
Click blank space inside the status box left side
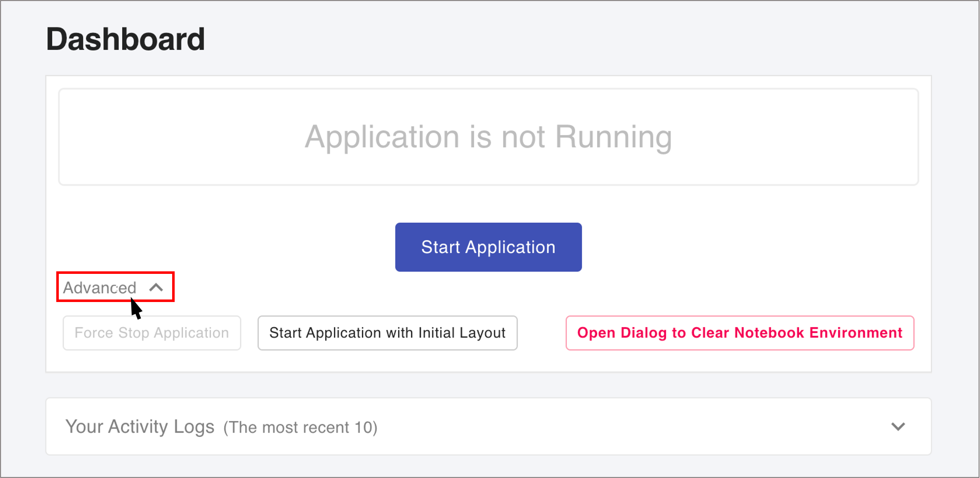(x=168, y=137)
